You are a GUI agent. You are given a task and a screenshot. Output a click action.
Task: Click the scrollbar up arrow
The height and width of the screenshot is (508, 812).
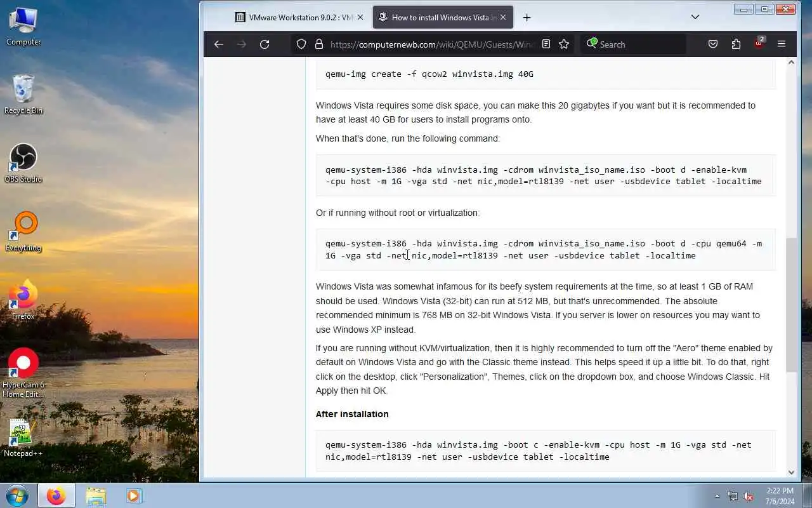tap(791, 62)
